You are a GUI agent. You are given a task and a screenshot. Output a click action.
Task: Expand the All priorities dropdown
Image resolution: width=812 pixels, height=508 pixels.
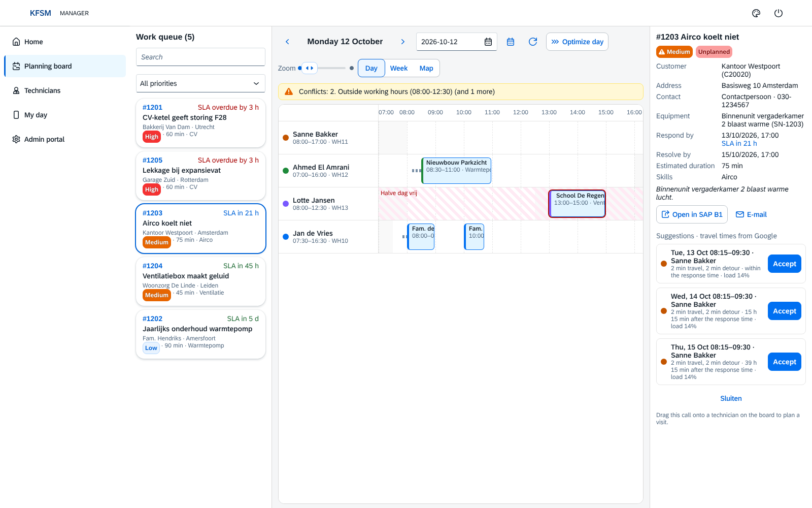tap(200, 83)
